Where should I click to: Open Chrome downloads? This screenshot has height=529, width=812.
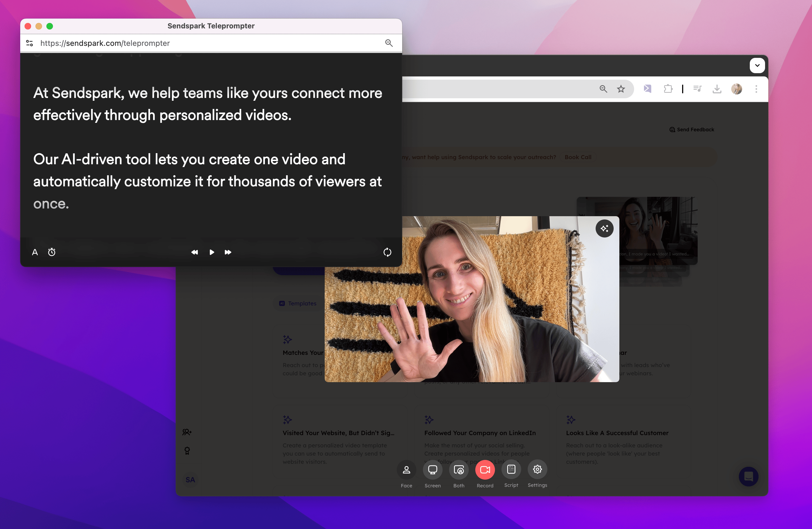coord(717,89)
